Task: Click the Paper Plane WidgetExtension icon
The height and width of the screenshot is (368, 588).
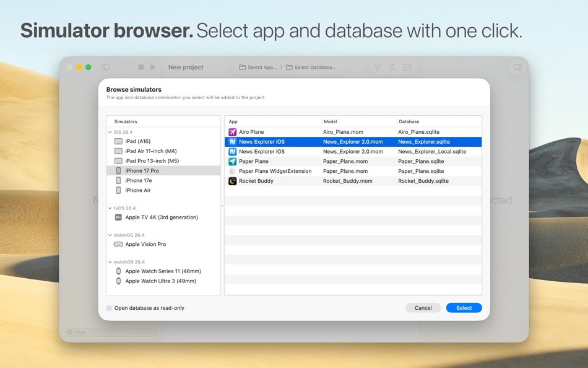Action: (x=233, y=171)
